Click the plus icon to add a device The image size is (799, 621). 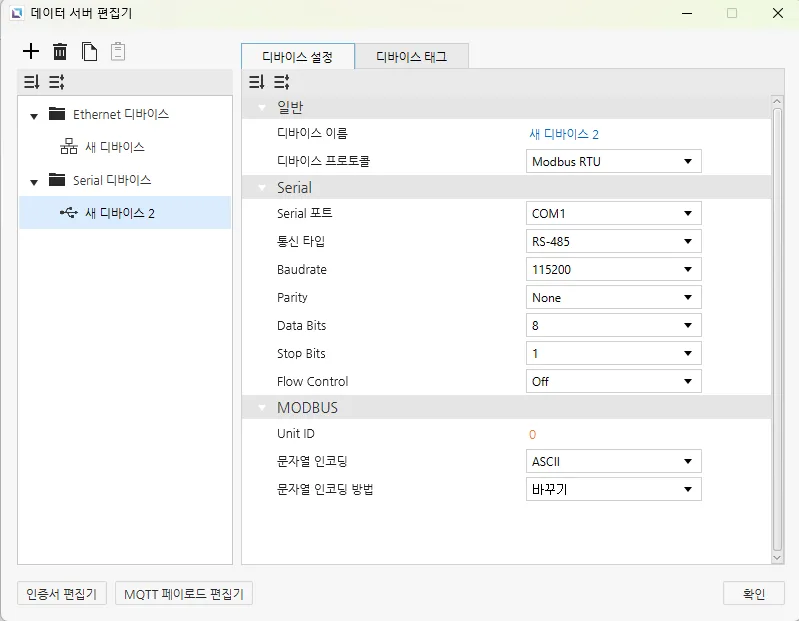tap(31, 51)
